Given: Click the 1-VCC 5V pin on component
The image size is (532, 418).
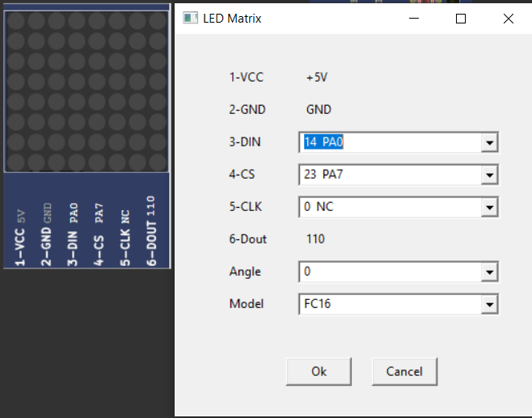Looking at the screenshot, I should coord(20,238).
